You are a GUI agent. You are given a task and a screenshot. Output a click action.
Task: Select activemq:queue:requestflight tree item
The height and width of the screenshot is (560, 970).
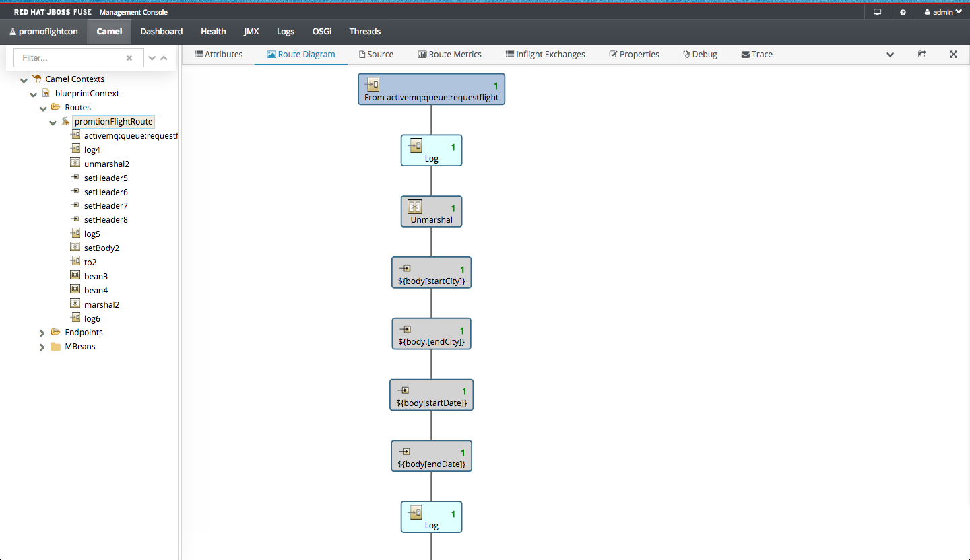pyautogui.click(x=131, y=136)
